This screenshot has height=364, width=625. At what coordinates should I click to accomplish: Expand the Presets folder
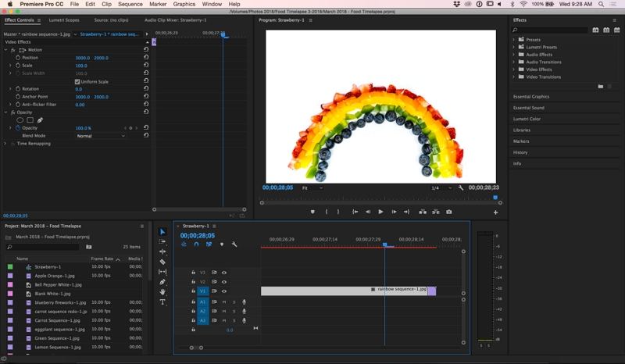coord(514,40)
